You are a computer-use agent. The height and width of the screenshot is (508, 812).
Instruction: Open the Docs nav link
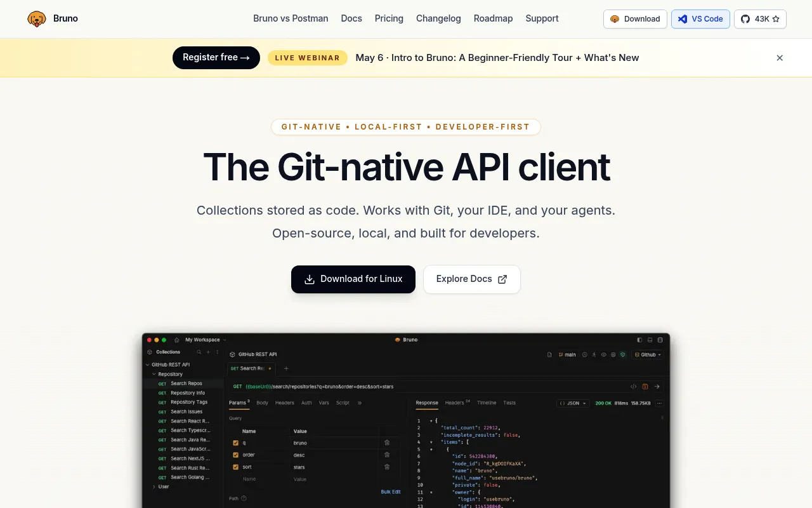tap(351, 18)
